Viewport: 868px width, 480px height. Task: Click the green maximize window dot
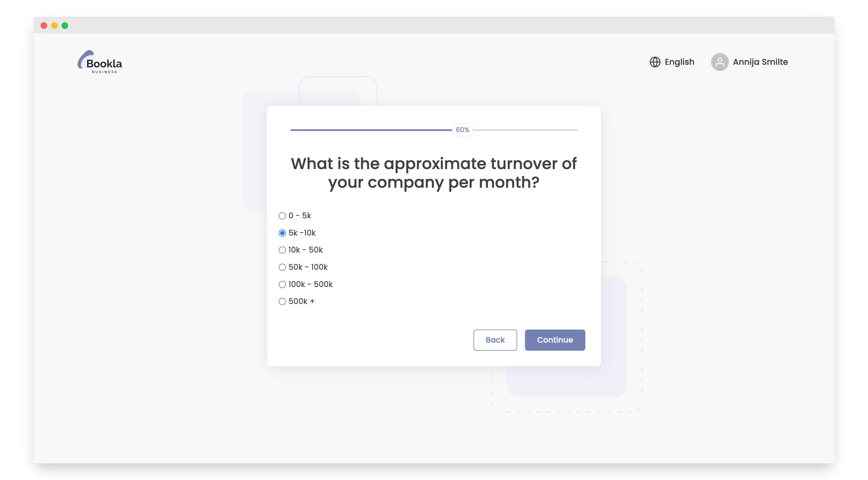click(65, 26)
